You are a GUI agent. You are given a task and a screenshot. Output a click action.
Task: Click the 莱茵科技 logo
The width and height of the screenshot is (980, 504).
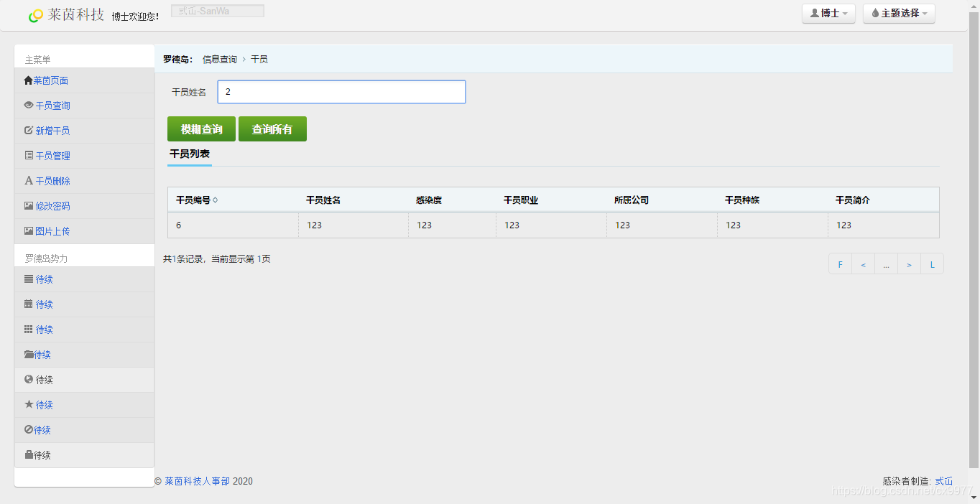66,15
